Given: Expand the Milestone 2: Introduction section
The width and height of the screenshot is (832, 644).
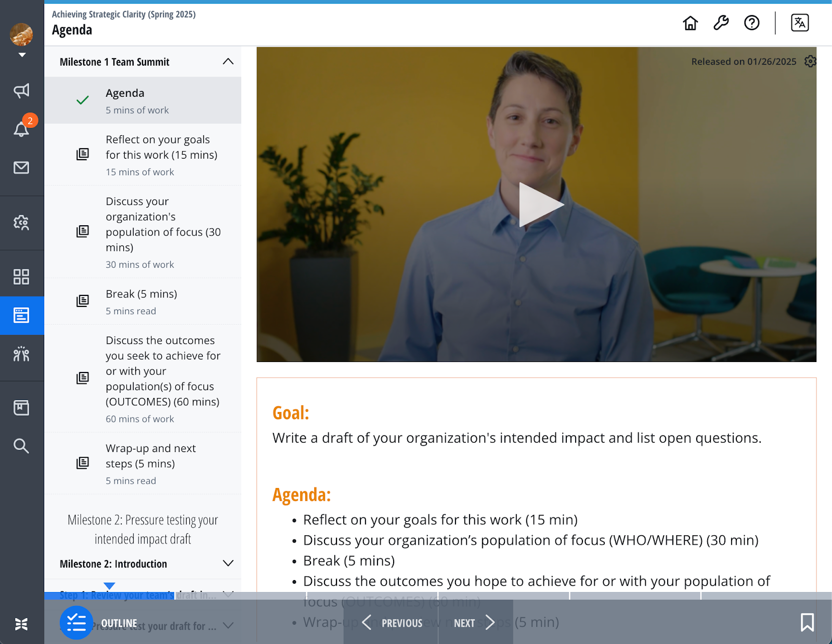Looking at the screenshot, I should point(228,564).
